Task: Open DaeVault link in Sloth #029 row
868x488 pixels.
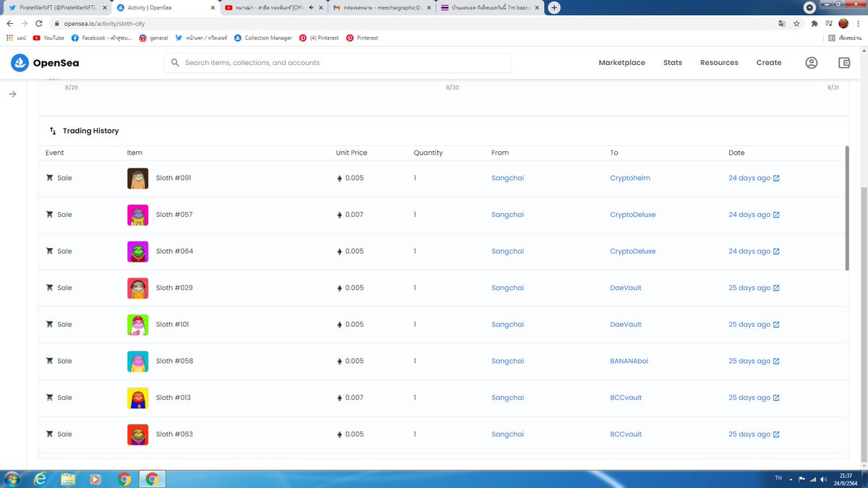Action: click(x=626, y=288)
